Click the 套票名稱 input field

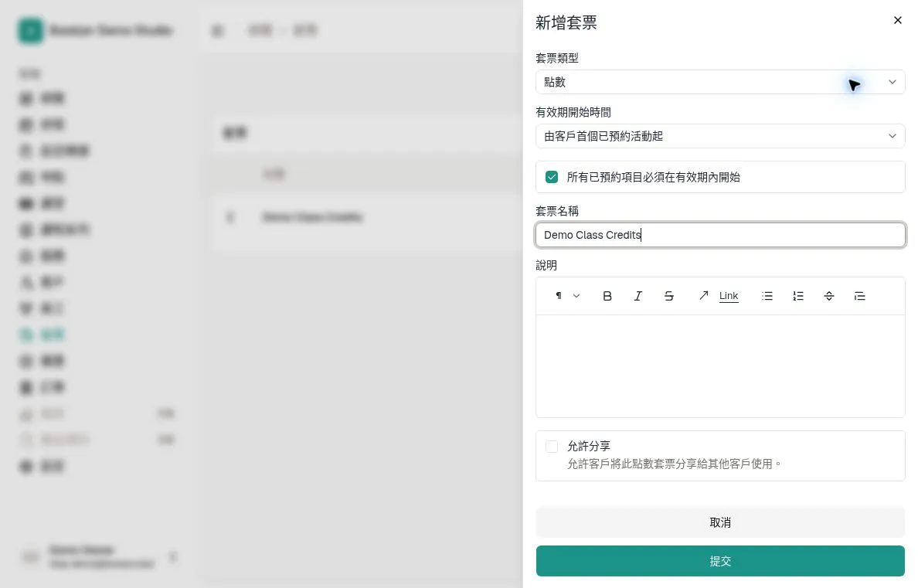pos(720,235)
